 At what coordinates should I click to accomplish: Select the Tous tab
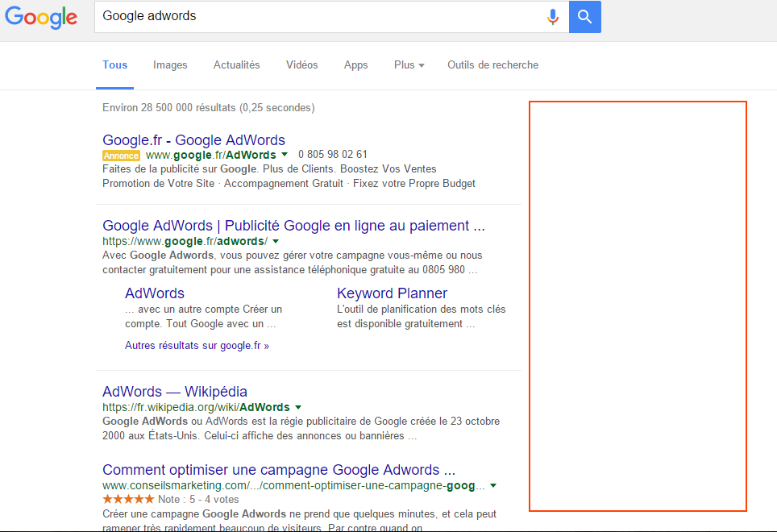click(115, 65)
